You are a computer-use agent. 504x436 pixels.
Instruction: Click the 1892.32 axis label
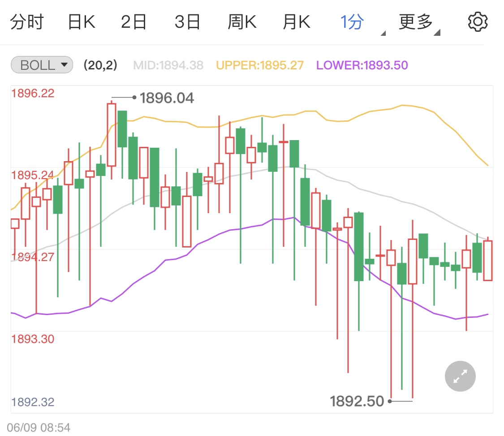click(33, 402)
